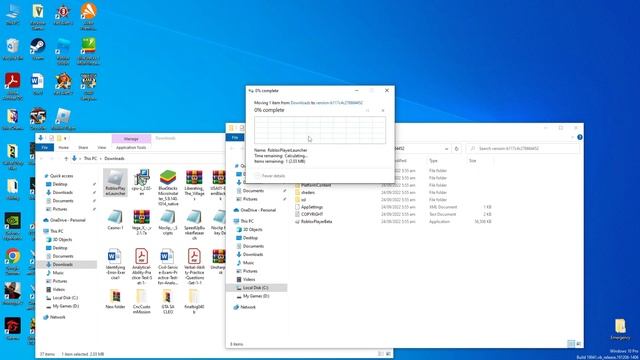Click the Manage contextual tab in Downloads window
Screen dimensions: 640x360
(x=131, y=139)
